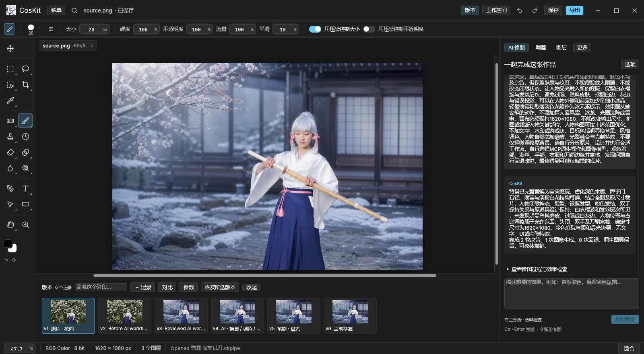Click the brush size value field

(94, 29)
